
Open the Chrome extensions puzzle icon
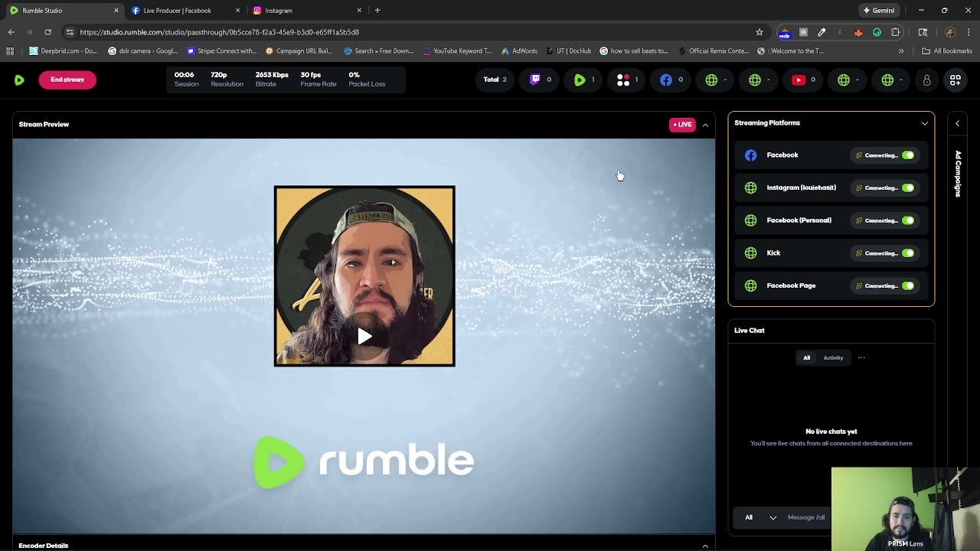(x=896, y=32)
